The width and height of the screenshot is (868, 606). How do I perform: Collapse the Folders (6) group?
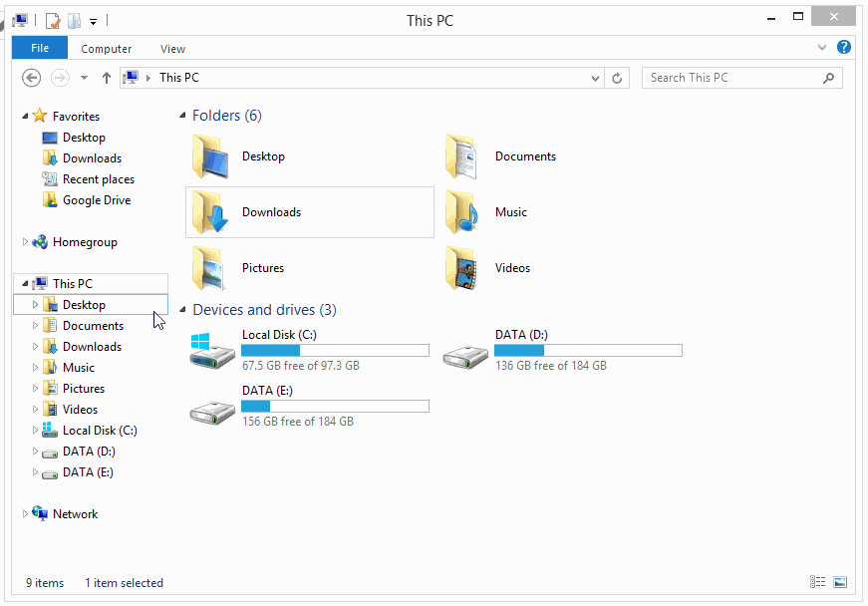pyautogui.click(x=182, y=116)
